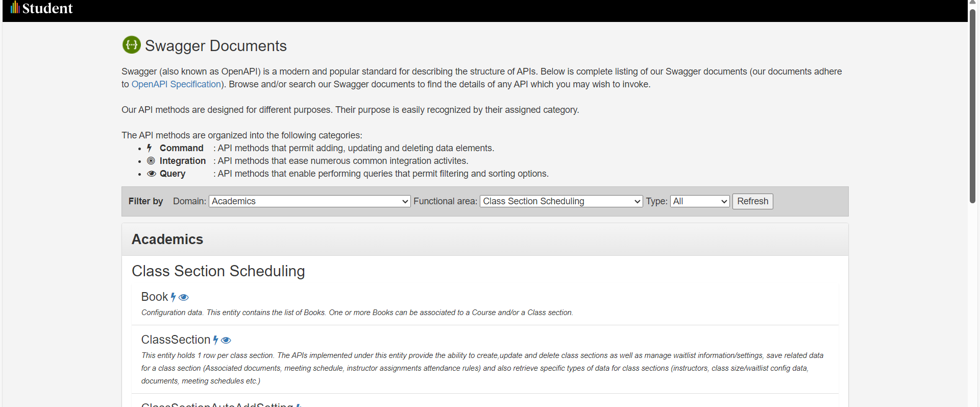Click the green Swagger logo icon
Viewport: 980px width, 407px height.
tap(131, 45)
